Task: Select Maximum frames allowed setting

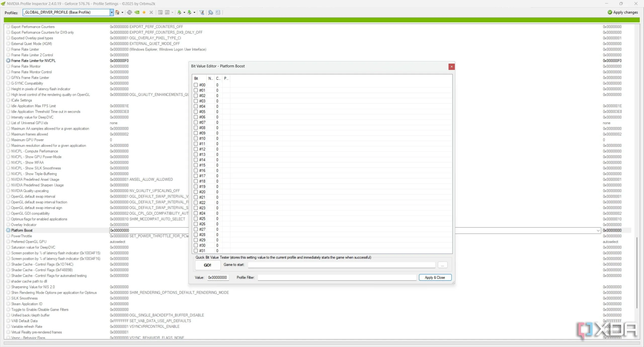Action: 29,134
